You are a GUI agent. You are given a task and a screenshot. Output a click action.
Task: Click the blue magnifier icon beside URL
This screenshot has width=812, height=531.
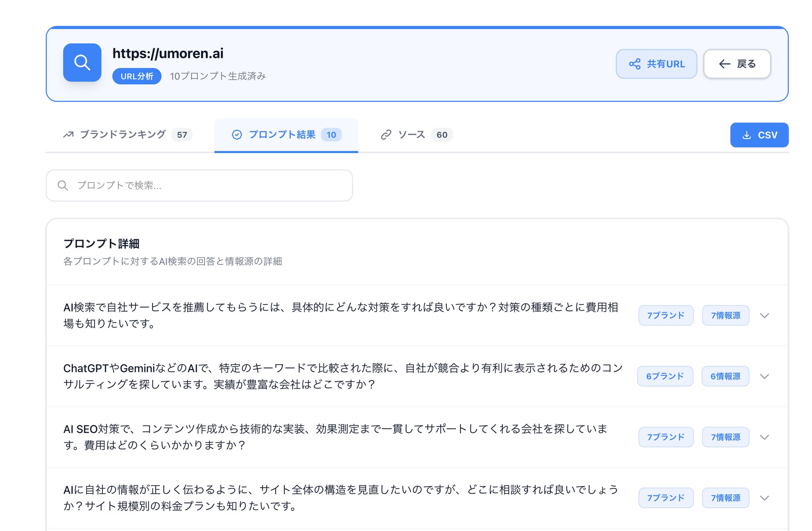[x=82, y=63]
